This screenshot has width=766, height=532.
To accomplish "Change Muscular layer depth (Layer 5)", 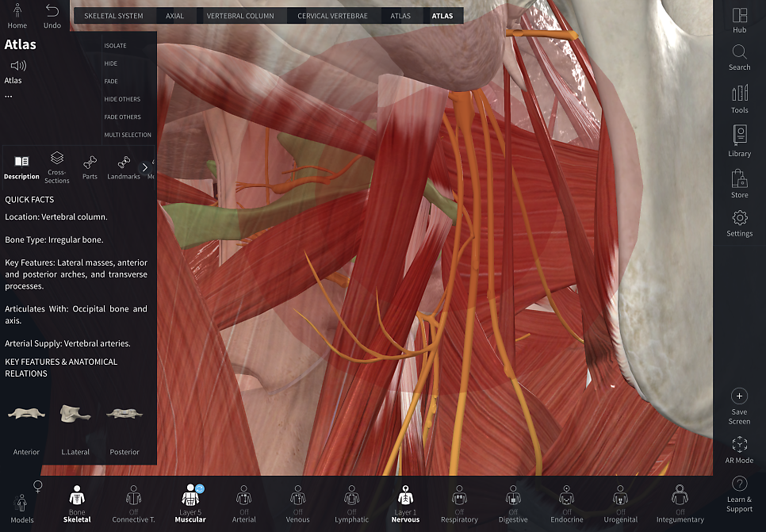I will [x=190, y=503].
